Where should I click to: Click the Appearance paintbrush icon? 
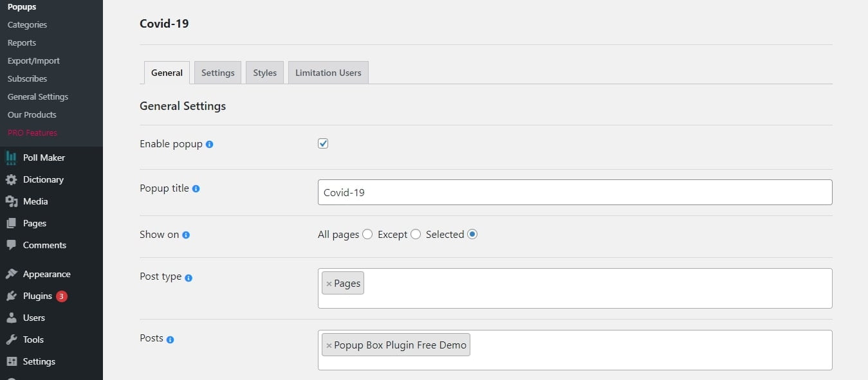(11, 274)
